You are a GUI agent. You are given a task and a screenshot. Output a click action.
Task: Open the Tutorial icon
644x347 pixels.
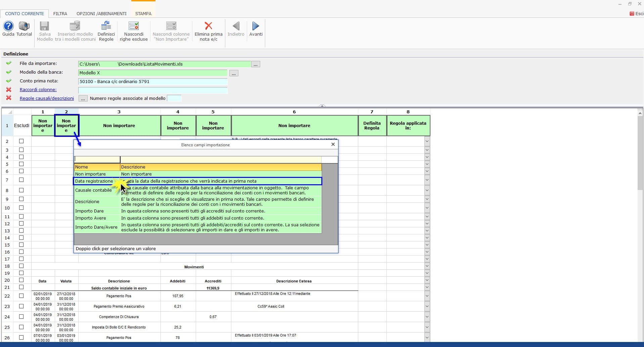point(24,26)
